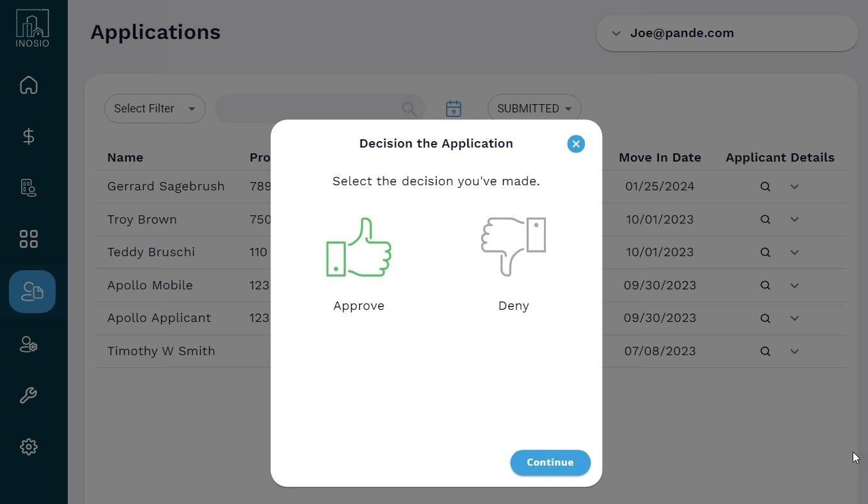Image resolution: width=868 pixels, height=504 pixels.
Task: Open the properties building icon in the sidebar
Action: click(x=29, y=187)
